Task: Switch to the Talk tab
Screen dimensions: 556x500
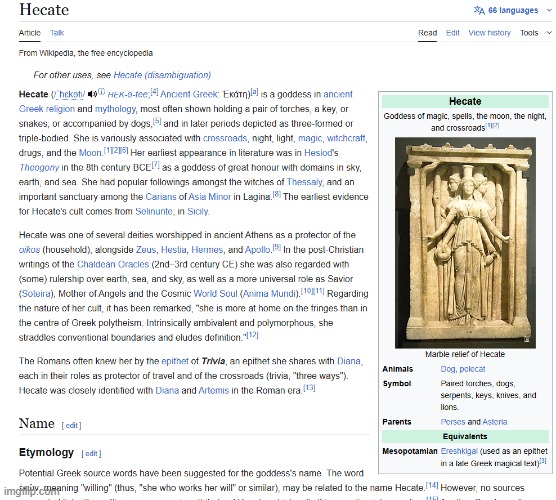Action: tap(57, 33)
